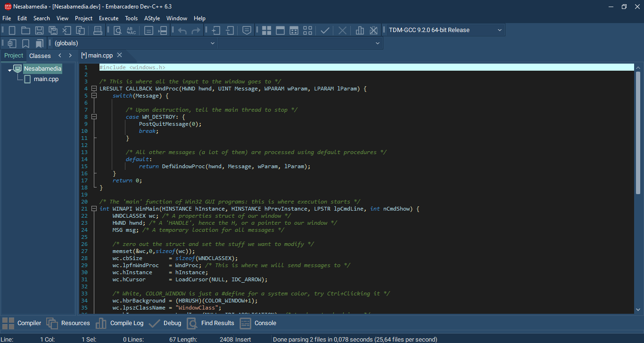Open the Profile analysis chart icon

coord(360,31)
